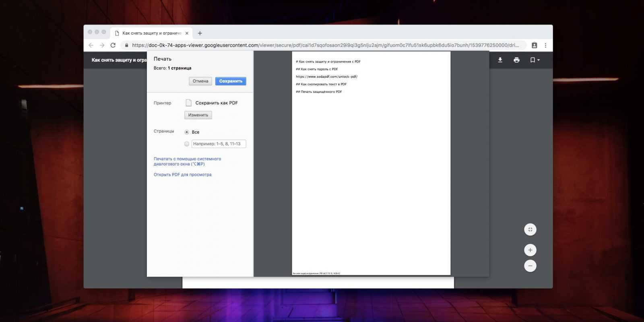Viewport: 644px width, 322px height.
Task: Zoom out with the minus button
Action: pos(530,266)
